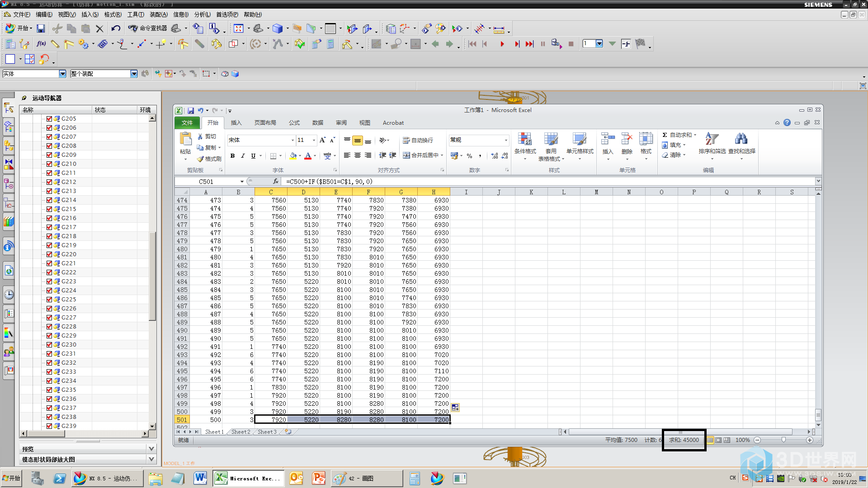Image resolution: width=868 pixels, height=488 pixels.
Task: Click Excel 自动求和 AutoSum button
Action: click(679, 135)
